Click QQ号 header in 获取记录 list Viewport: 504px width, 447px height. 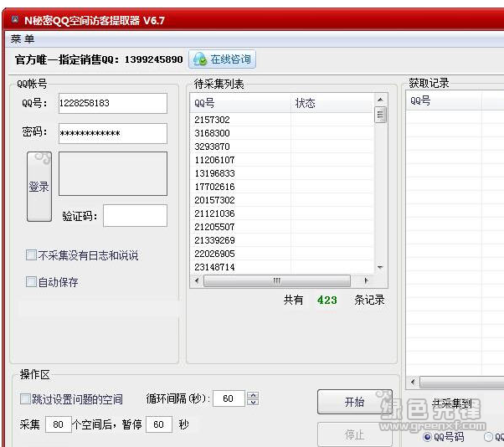tap(444, 101)
